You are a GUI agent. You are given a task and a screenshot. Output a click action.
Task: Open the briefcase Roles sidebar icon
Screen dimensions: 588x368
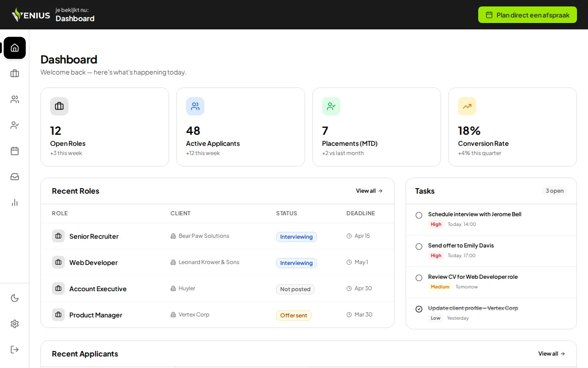click(x=15, y=74)
